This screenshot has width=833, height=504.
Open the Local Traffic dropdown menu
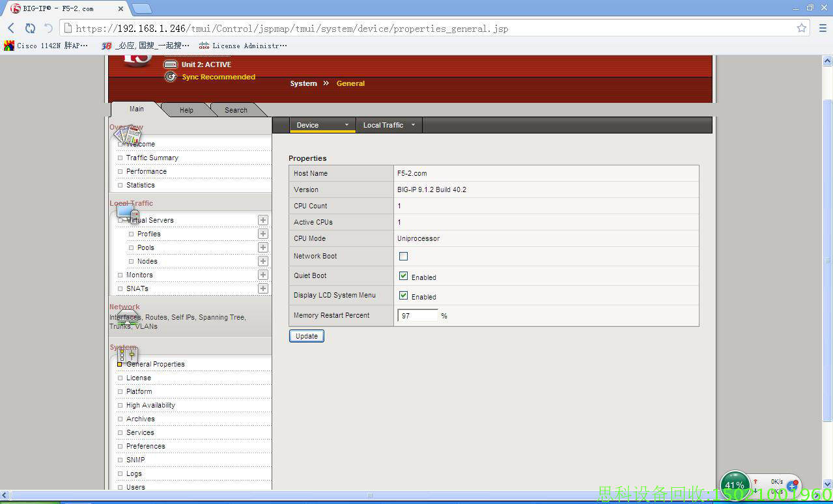point(389,125)
